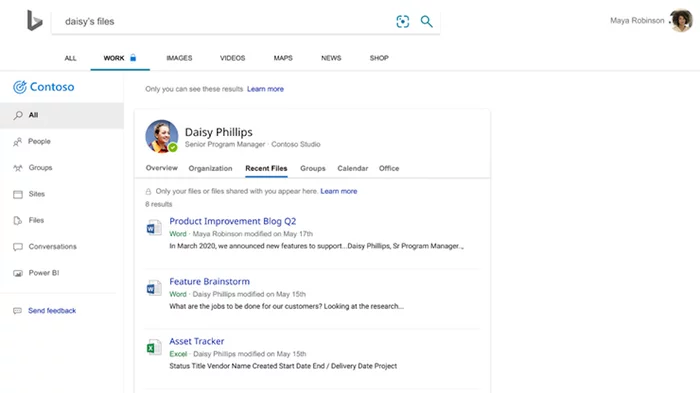This screenshot has width=700, height=393.
Task: Click the Bing logo icon
Action: tap(34, 21)
